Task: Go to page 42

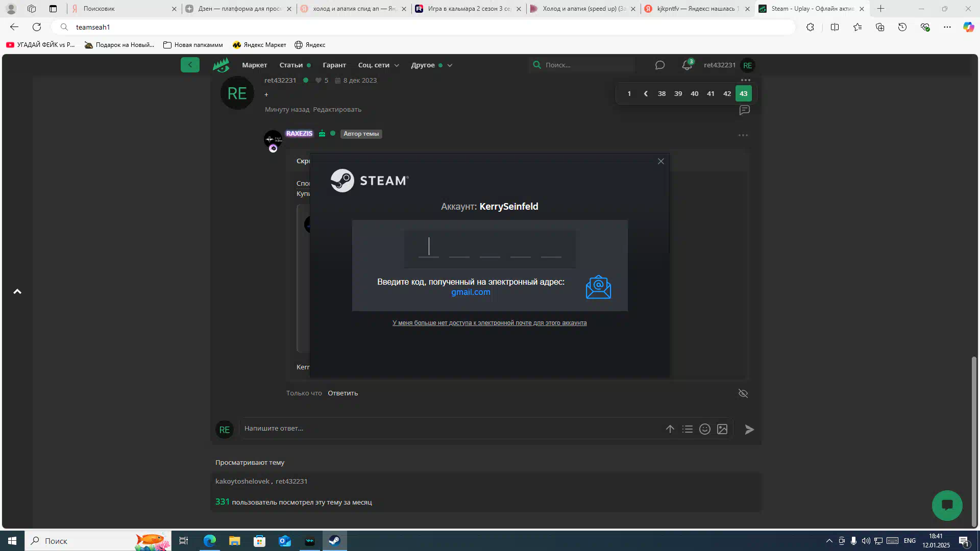Action: tap(727, 93)
